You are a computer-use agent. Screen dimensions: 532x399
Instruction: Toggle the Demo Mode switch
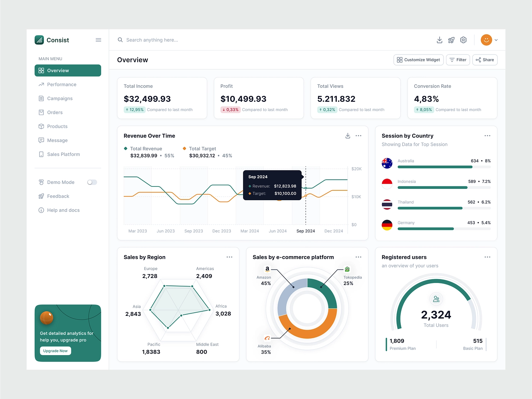(x=92, y=182)
